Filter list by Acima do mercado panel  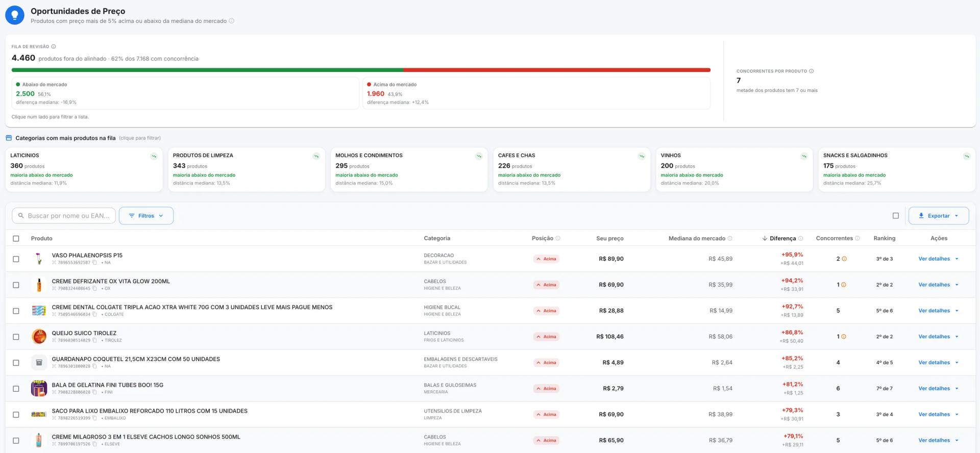click(536, 93)
